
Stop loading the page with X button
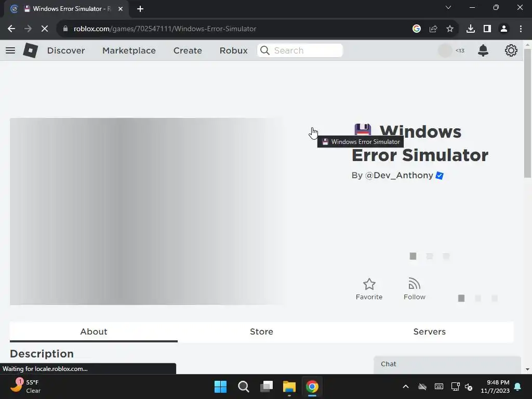(45, 29)
